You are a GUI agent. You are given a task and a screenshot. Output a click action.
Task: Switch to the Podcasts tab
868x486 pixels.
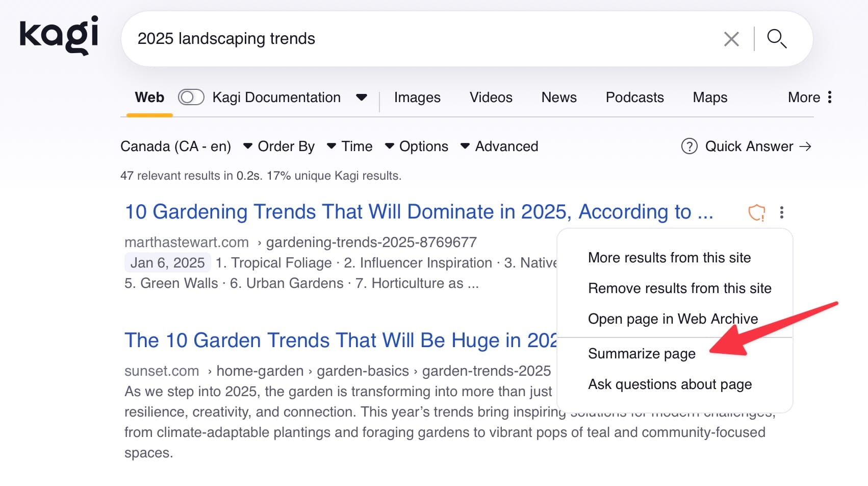(x=634, y=97)
